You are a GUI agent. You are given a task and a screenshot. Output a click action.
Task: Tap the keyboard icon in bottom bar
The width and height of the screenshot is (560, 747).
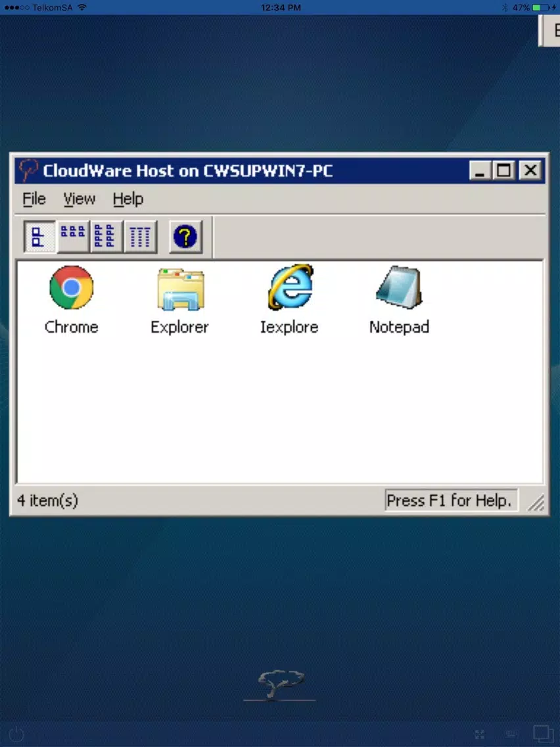pyautogui.click(x=511, y=734)
